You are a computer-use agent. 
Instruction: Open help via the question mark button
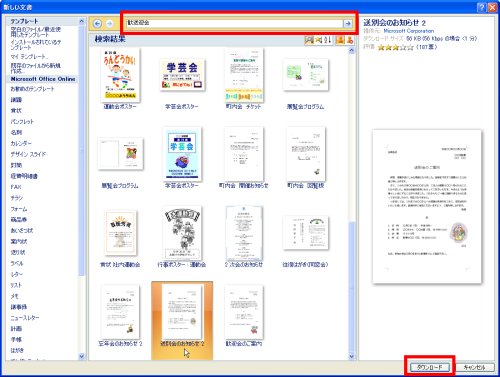pos(481,7)
